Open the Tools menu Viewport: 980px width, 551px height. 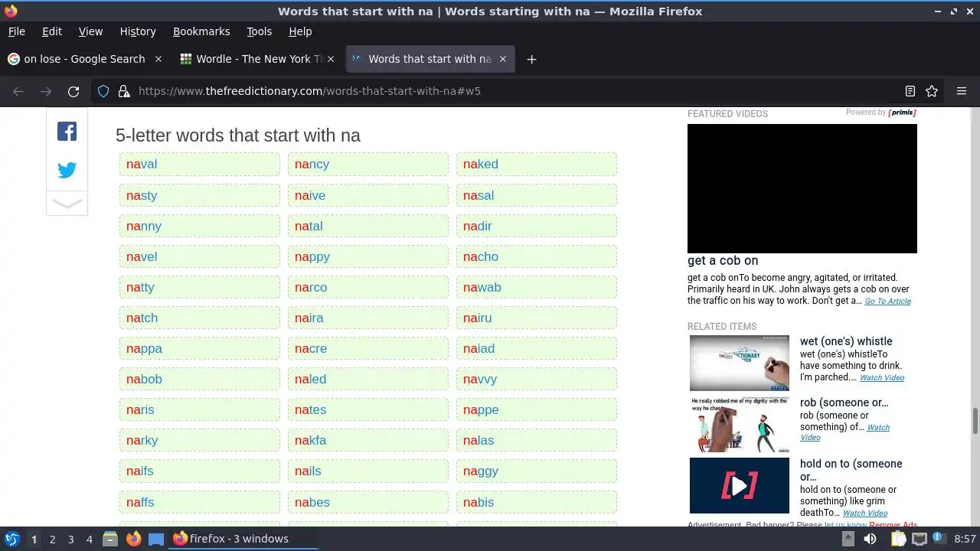[x=259, y=31]
